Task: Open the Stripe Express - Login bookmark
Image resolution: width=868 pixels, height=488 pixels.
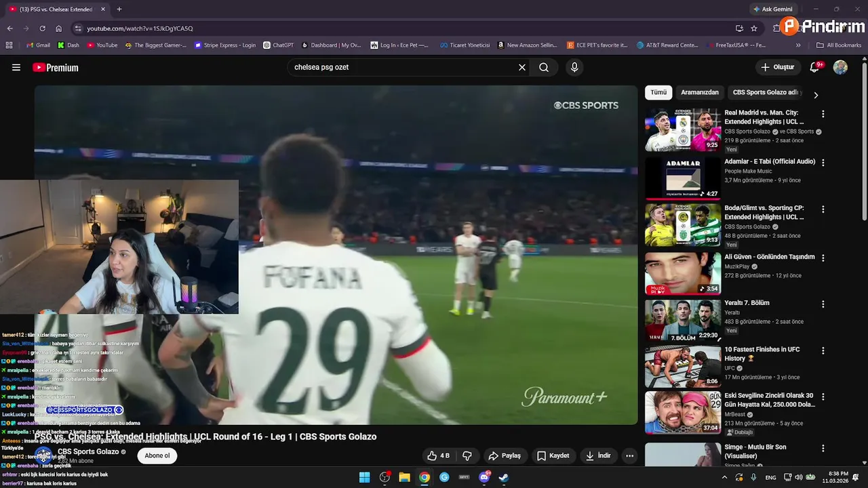Action: 225,45
